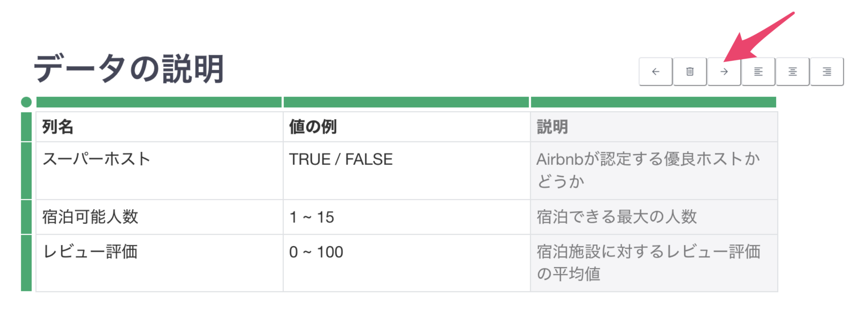
Task: Delete column with the trash icon
Action: pyautogui.click(x=690, y=72)
